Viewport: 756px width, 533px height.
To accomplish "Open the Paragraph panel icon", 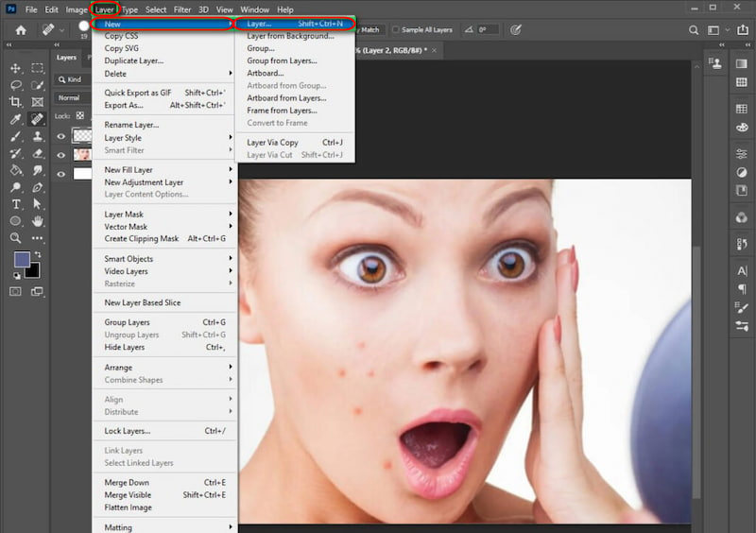I will 742,289.
